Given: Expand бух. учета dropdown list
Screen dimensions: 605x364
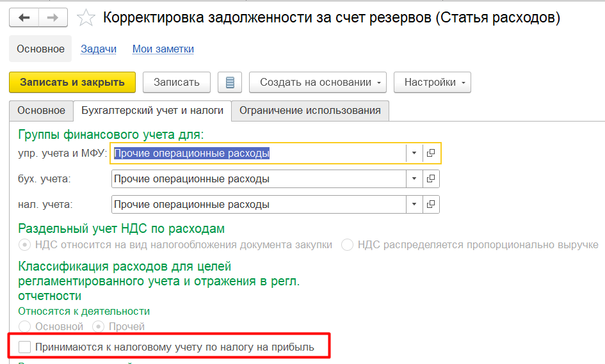Looking at the screenshot, I should point(414,179).
